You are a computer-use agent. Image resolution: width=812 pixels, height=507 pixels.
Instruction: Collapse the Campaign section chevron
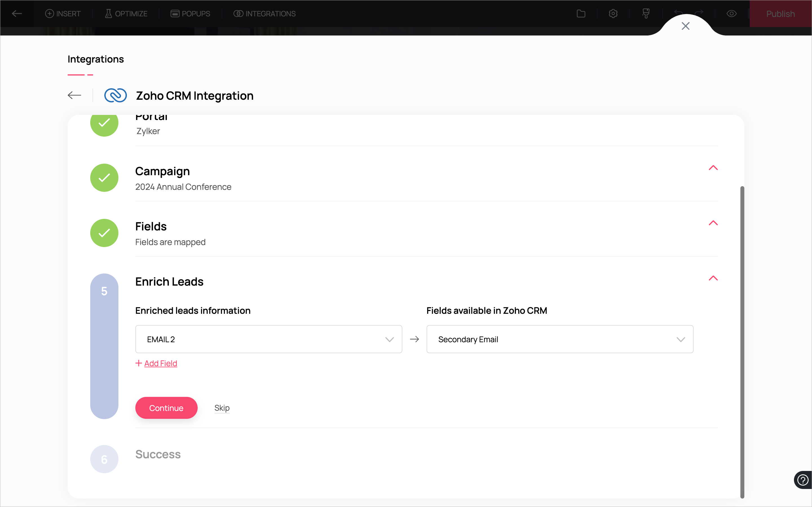713,168
